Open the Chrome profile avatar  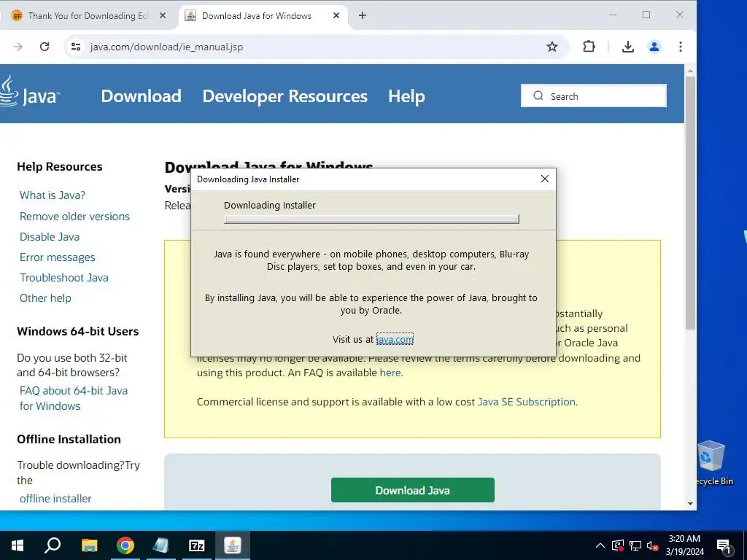point(654,47)
